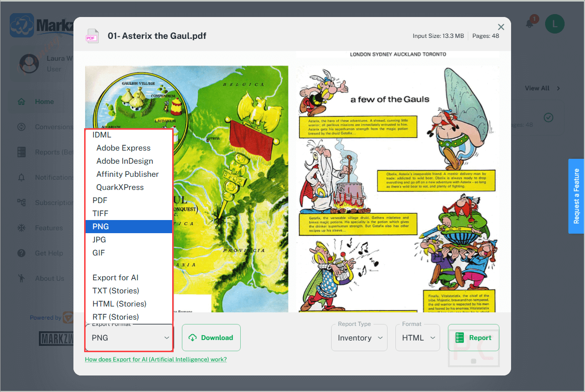The height and width of the screenshot is (392, 585).
Task: Choose TXT (Stories) export option
Action: (129, 290)
